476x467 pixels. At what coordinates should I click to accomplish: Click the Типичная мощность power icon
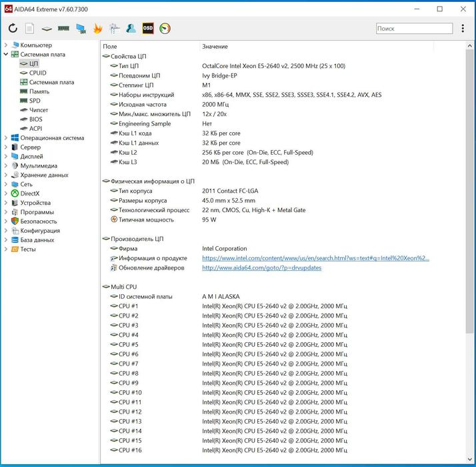point(114,219)
